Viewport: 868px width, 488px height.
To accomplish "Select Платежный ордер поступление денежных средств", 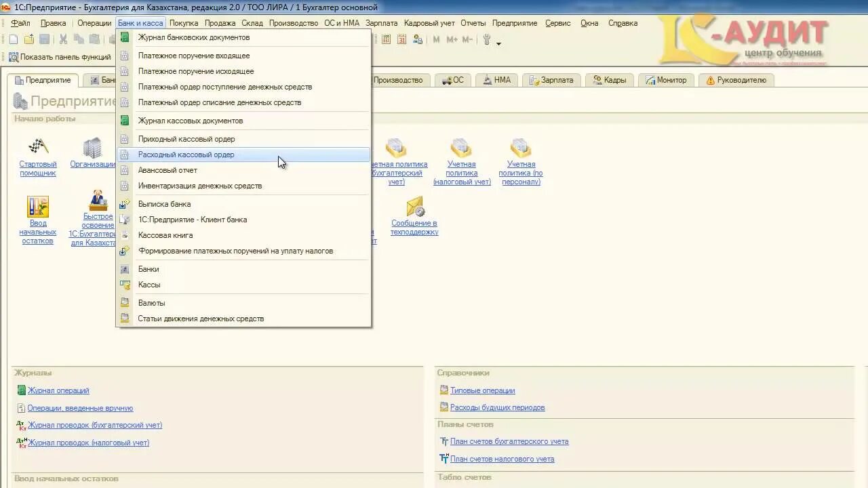I will point(243,87).
